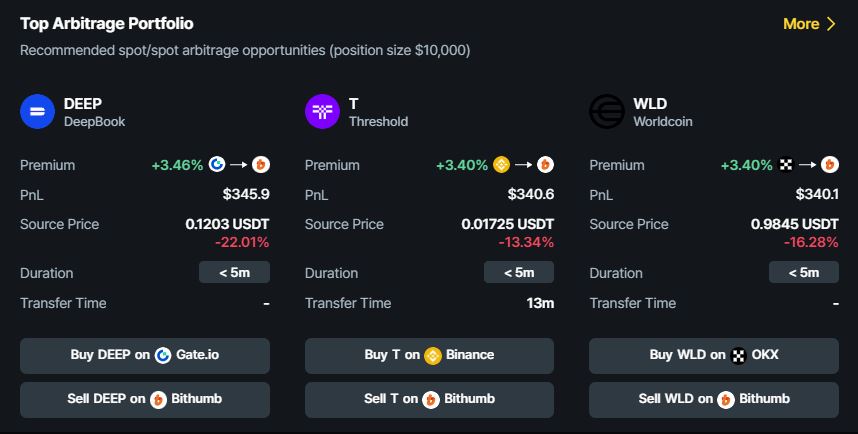Click the DEEP DeepBook coin logo
The height and width of the screenshot is (434, 858).
pos(37,112)
